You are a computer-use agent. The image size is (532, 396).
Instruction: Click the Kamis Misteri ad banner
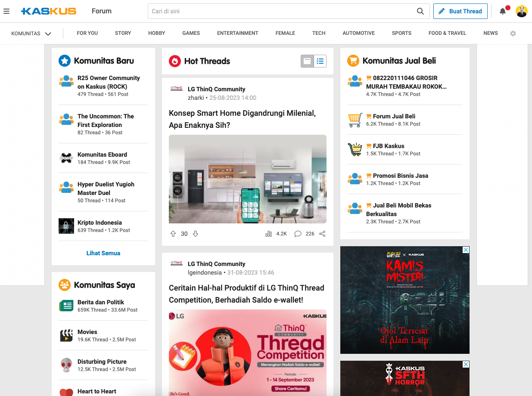pyautogui.click(x=405, y=300)
